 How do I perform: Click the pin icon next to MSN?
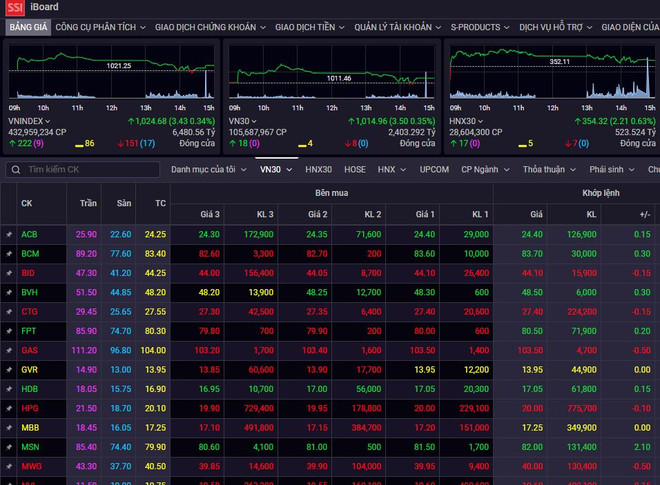[9, 446]
